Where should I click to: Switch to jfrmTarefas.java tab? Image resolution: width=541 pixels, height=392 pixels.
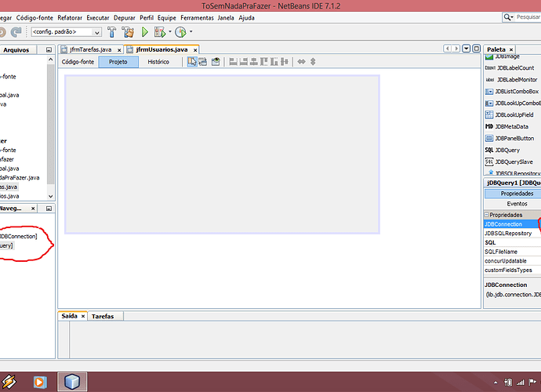[90, 49]
